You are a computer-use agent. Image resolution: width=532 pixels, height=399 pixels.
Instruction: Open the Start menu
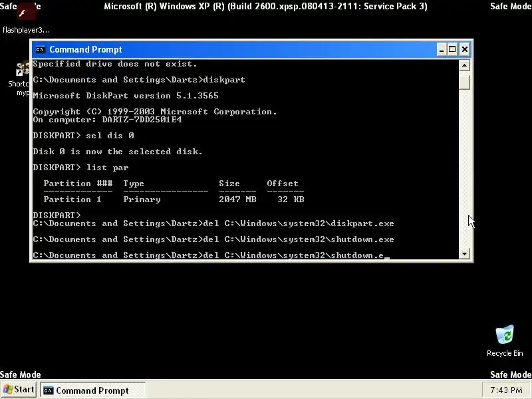[19, 390]
